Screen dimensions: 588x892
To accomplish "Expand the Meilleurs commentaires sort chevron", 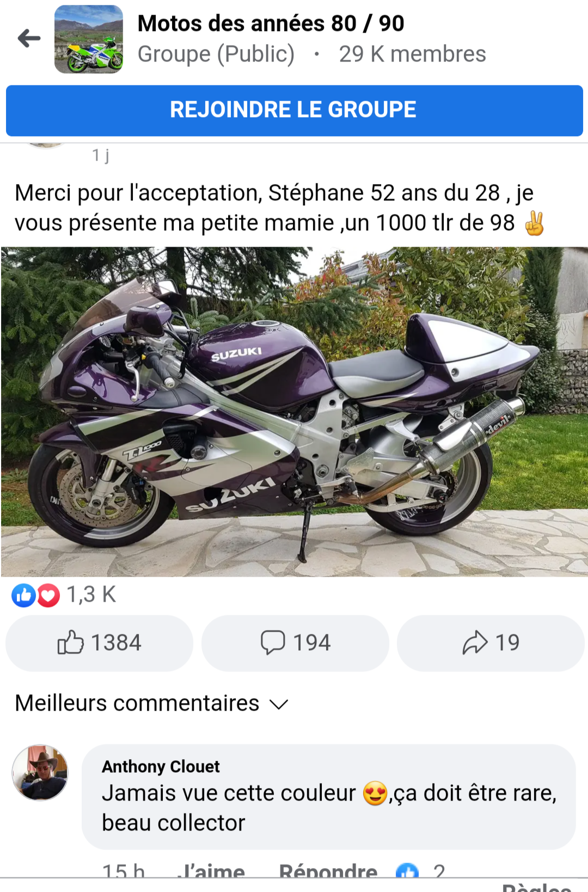I will (279, 704).
